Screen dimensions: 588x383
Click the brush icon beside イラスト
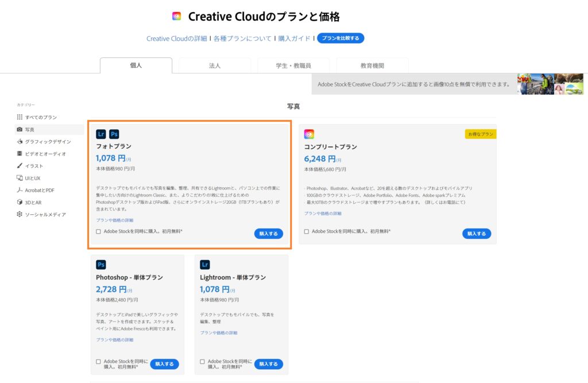(20, 165)
